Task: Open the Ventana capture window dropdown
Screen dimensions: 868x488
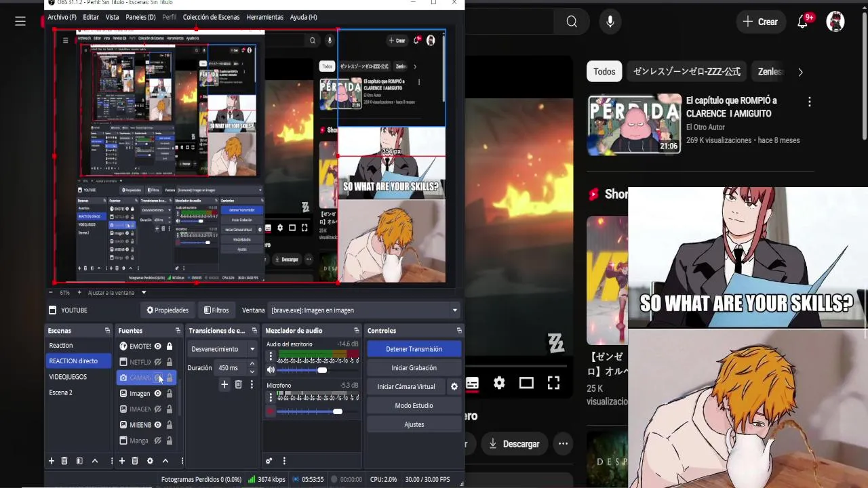Action: [364, 310]
